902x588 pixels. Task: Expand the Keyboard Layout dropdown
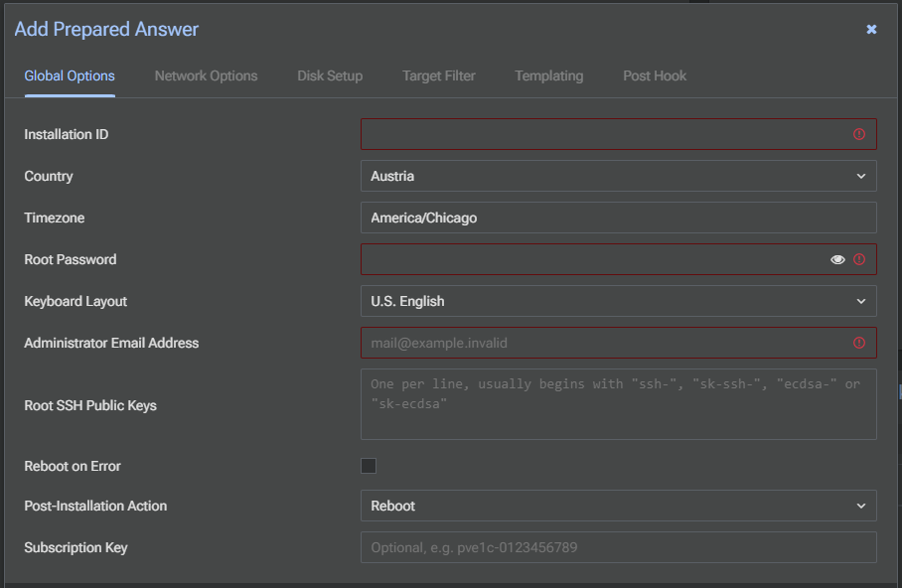point(619,301)
